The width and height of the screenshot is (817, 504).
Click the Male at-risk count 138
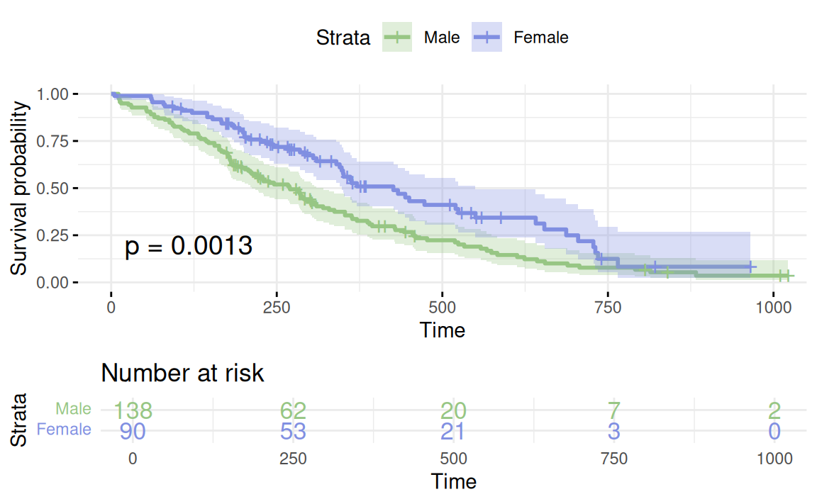(133, 410)
